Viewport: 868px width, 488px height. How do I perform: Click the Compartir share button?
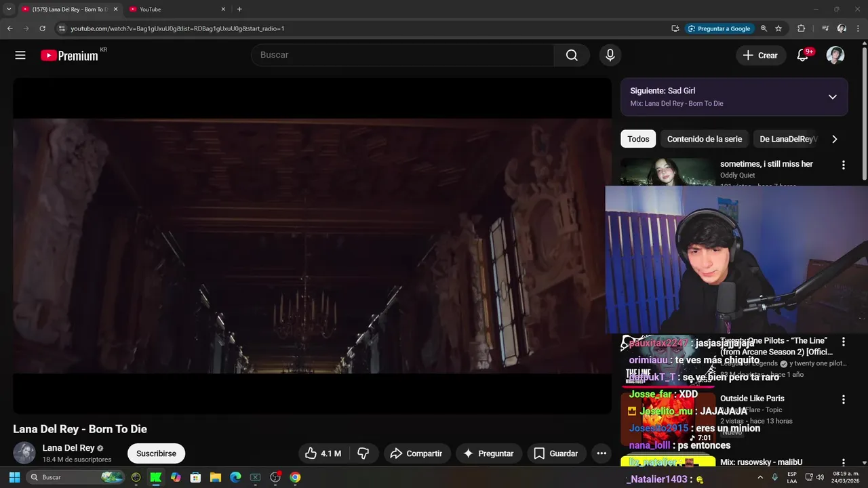coord(416,453)
